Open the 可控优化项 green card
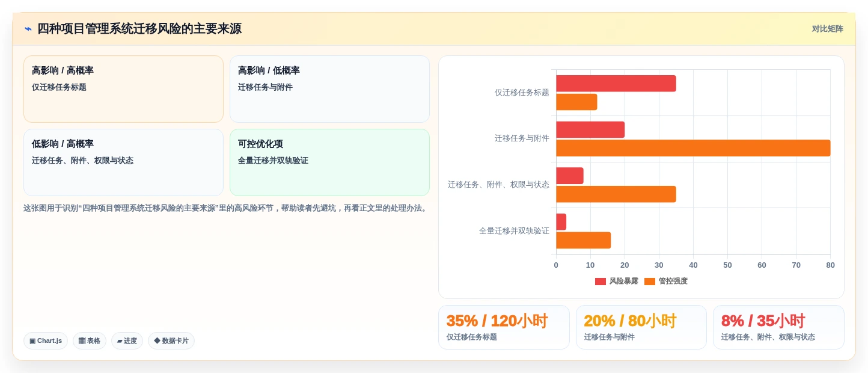868x373 pixels. point(329,162)
